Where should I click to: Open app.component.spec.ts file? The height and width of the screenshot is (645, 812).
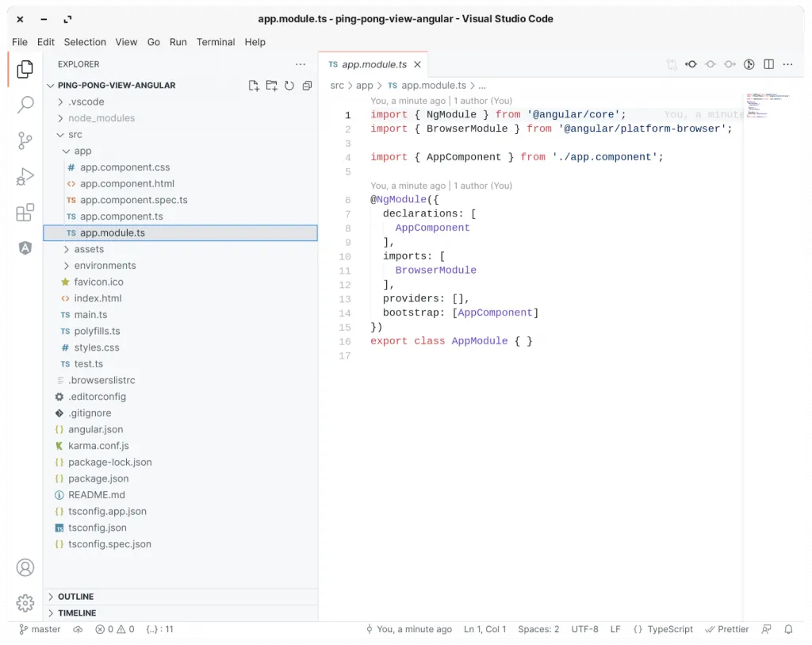click(180, 200)
